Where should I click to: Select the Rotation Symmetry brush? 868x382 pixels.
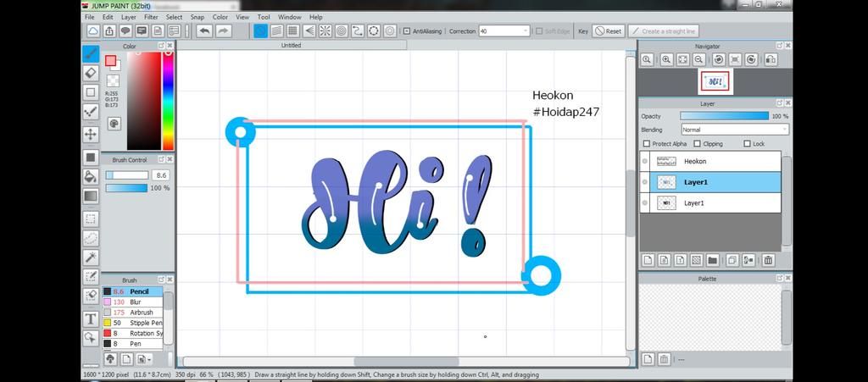133,334
